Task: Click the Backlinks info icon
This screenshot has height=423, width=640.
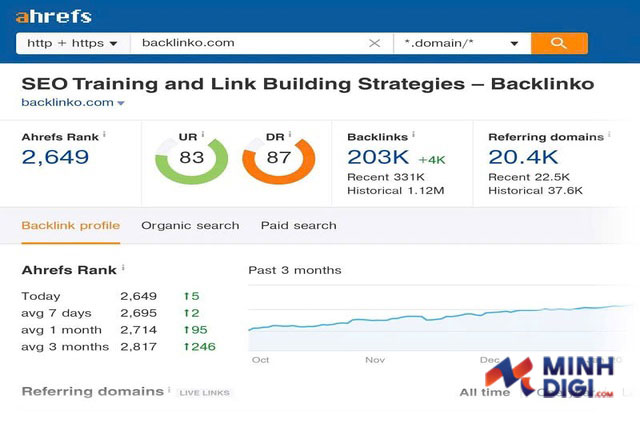Action: tap(413, 134)
